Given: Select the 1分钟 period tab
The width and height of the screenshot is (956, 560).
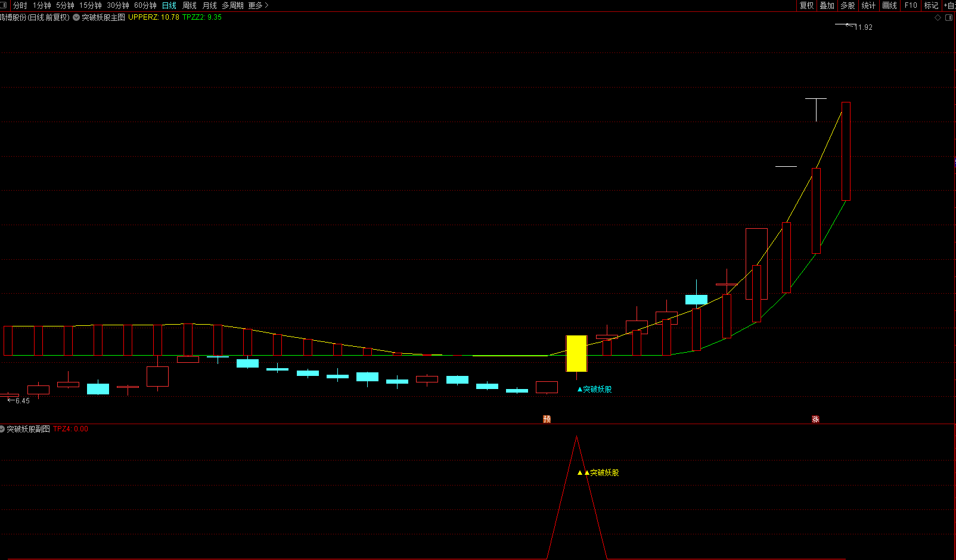Looking at the screenshot, I should tap(42, 5).
